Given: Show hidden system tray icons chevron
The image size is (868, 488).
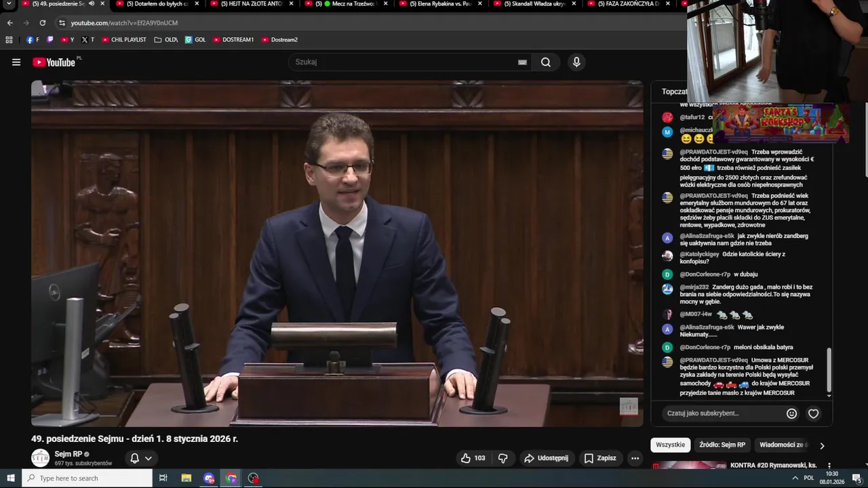Looking at the screenshot, I should pyautogui.click(x=795, y=479).
